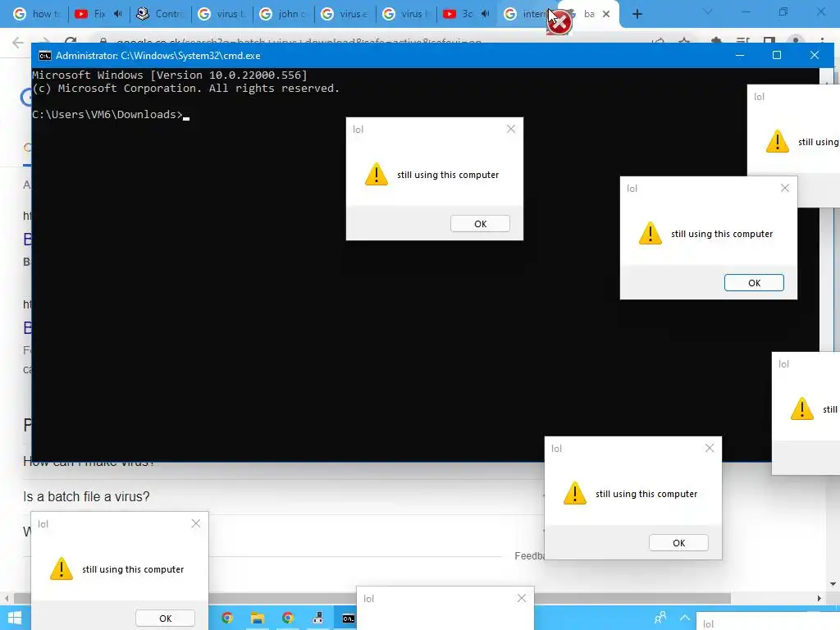Close the Administrator cmd.exe window
Image resolution: width=840 pixels, height=630 pixels.
[x=815, y=55]
